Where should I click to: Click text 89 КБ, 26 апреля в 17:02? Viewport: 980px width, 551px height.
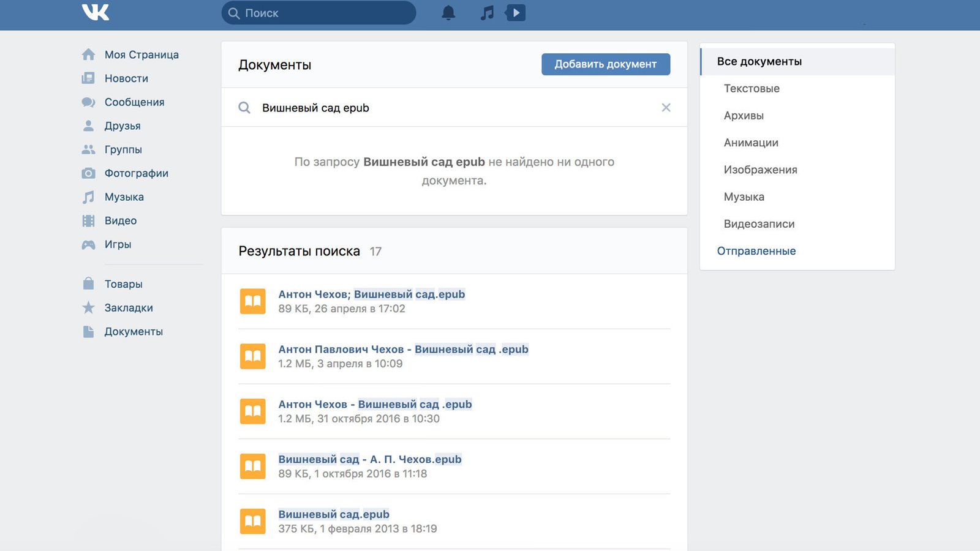coord(342,309)
